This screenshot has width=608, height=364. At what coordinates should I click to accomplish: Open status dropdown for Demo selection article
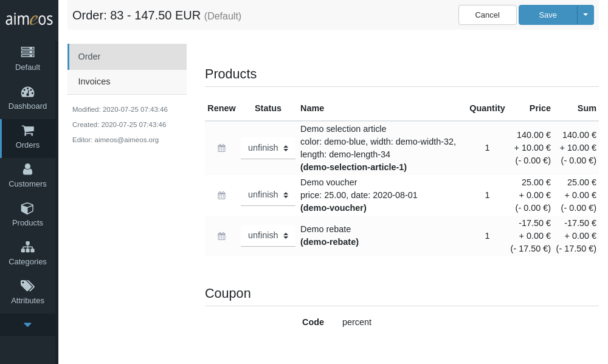[268, 148]
